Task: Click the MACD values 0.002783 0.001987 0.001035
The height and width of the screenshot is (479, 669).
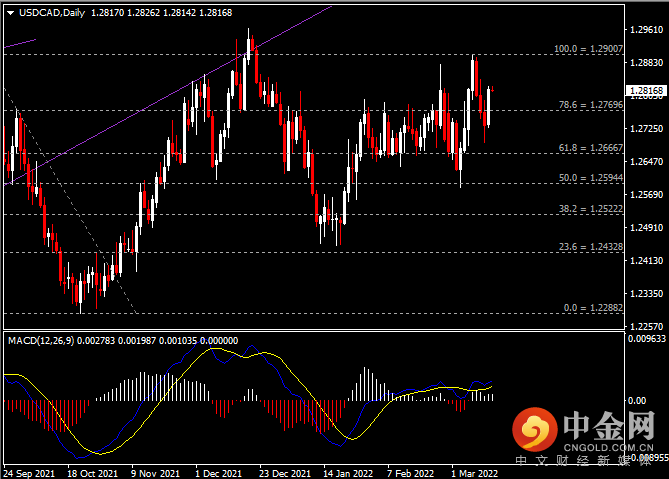Action: [x=137, y=340]
